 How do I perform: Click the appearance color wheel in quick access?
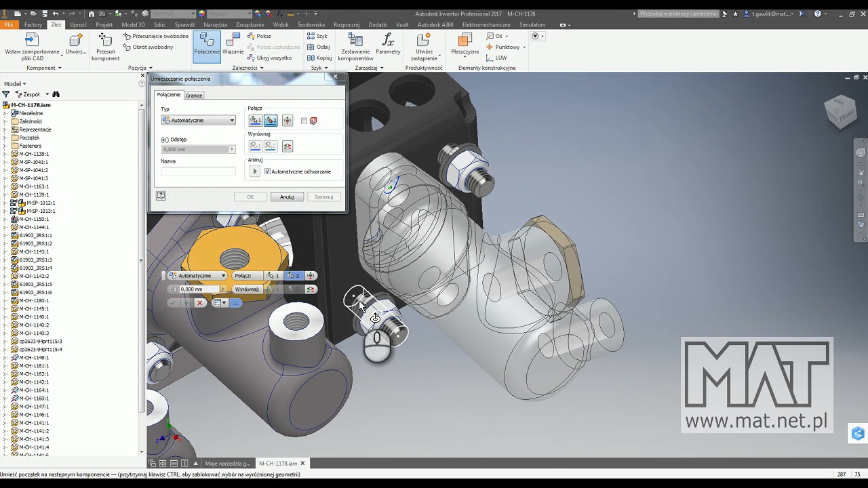[202, 14]
